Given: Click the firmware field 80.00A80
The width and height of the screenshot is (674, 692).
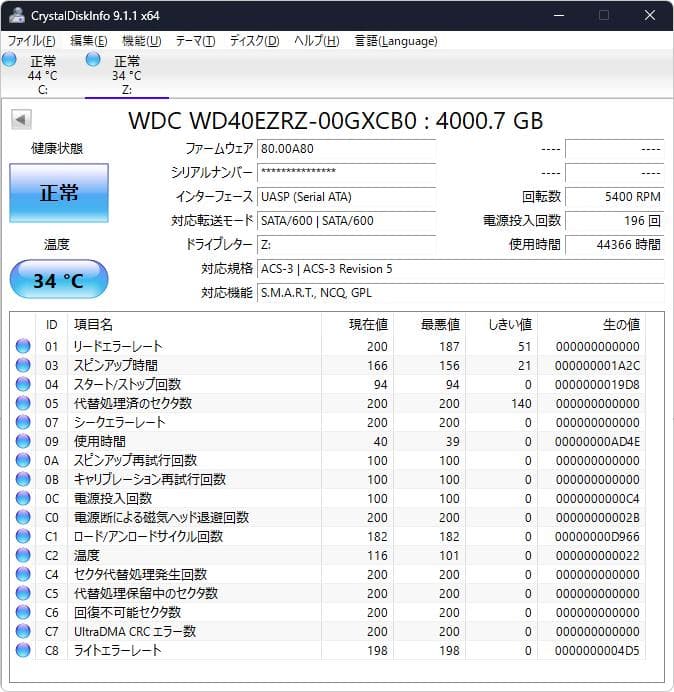Looking at the screenshot, I should point(346,149).
